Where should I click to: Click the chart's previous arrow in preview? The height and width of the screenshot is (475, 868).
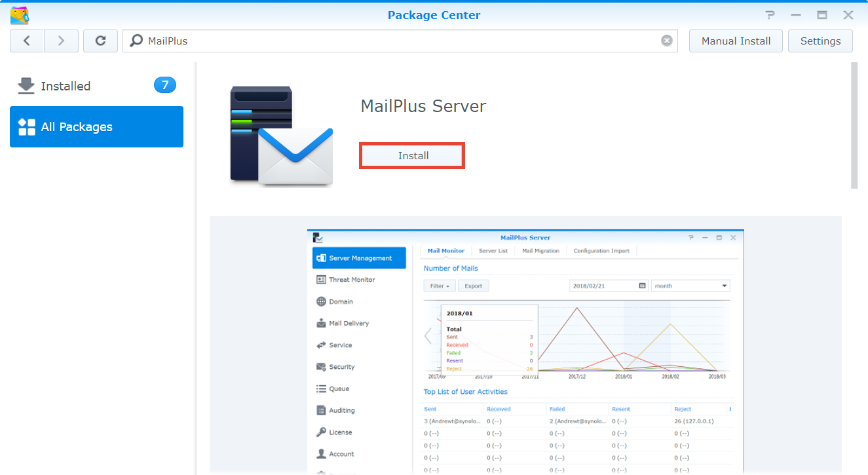point(428,336)
